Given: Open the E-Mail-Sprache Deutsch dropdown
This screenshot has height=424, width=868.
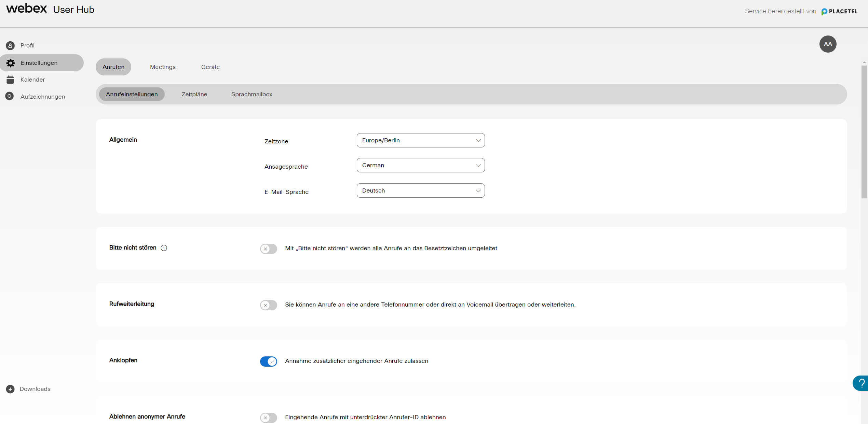Looking at the screenshot, I should tap(420, 190).
